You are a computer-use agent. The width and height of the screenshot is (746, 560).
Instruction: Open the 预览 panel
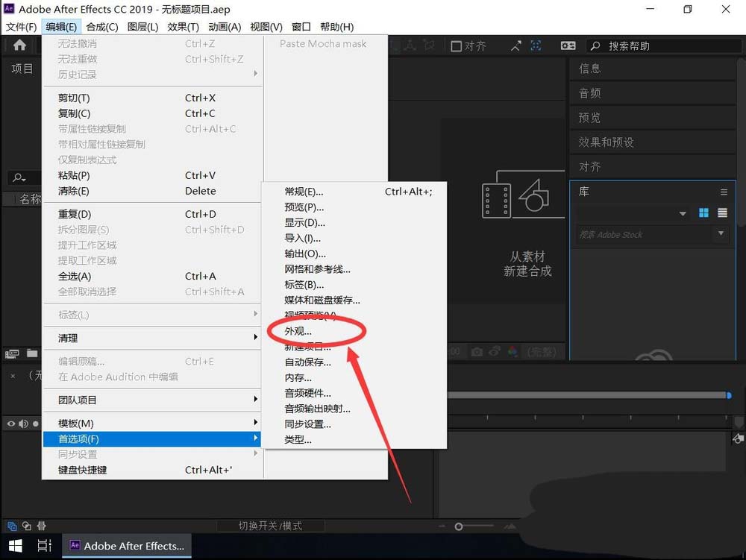589,117
